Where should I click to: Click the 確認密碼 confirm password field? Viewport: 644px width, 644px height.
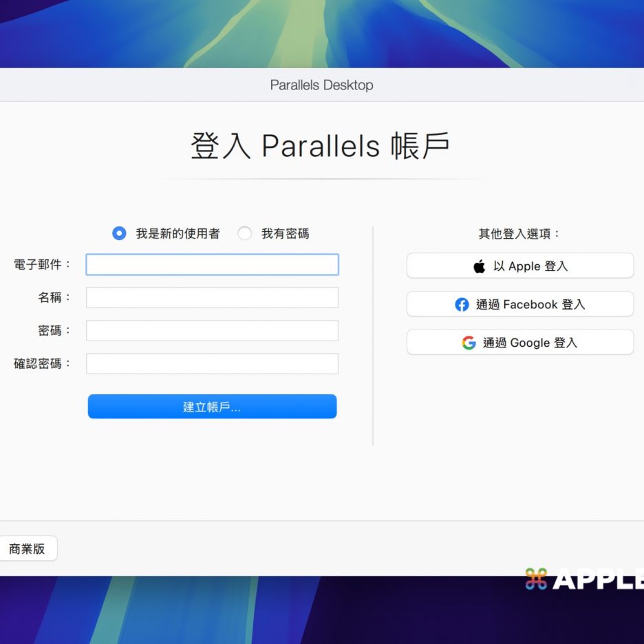click(x=212, y=364)
